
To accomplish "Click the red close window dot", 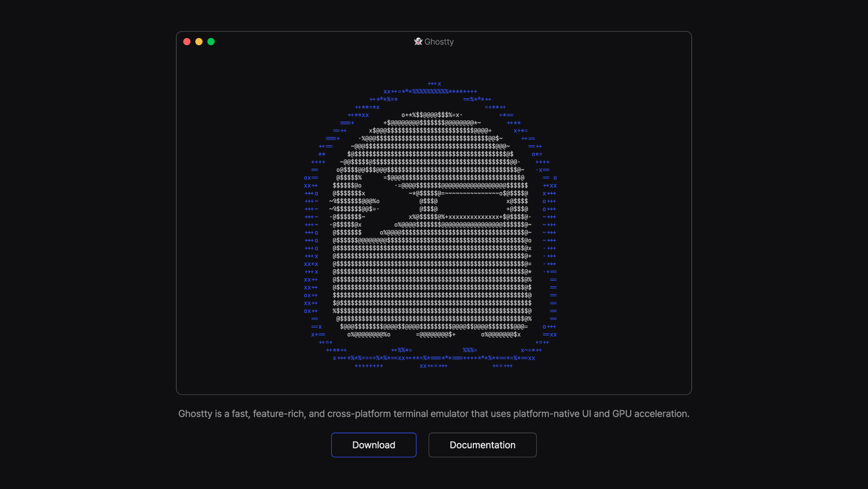I will pos(187,42).
